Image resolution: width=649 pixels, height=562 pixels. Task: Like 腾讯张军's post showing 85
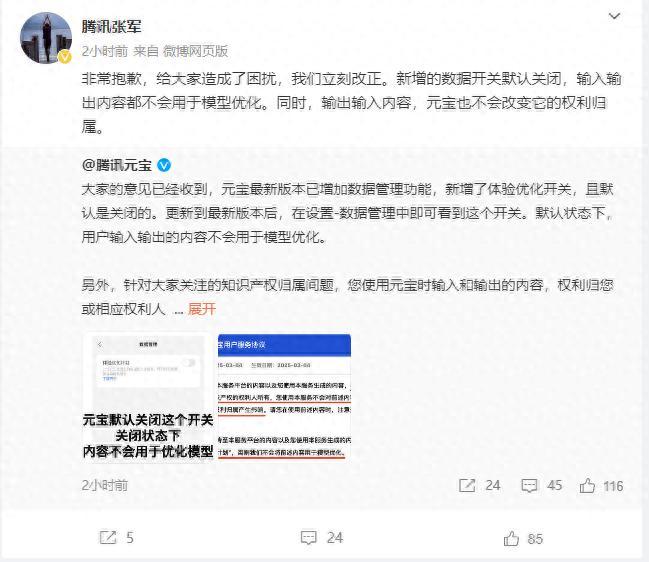523,538
